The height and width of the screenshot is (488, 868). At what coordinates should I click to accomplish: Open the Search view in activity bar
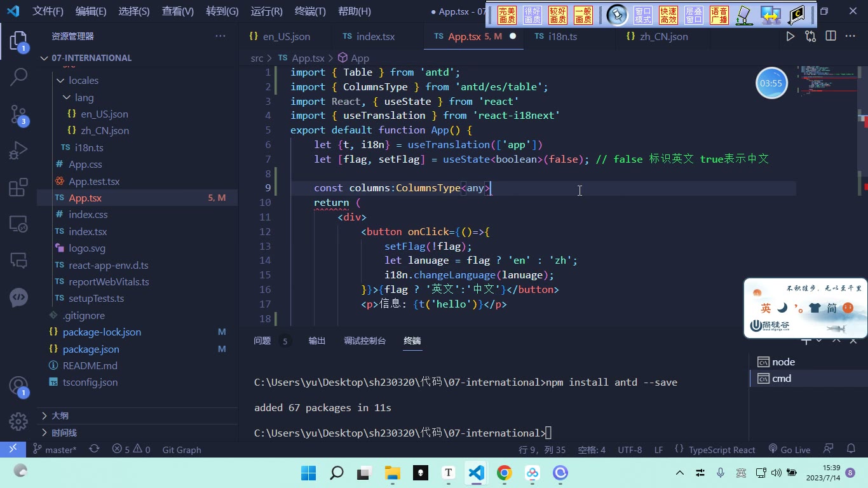point(18,77)
